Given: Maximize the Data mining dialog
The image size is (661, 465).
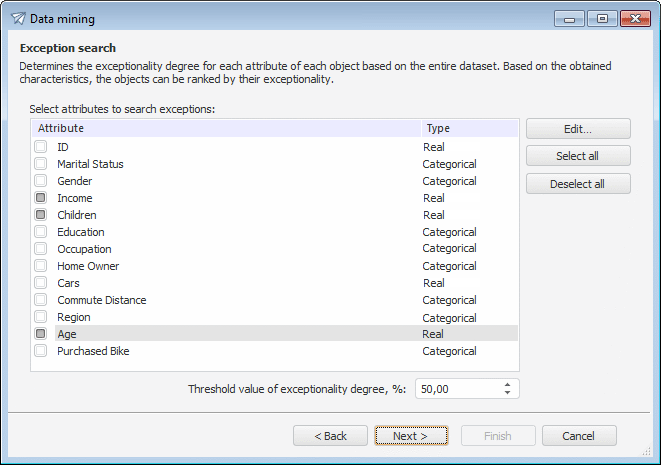Looking at the screenshot, I should pos(602,18).
